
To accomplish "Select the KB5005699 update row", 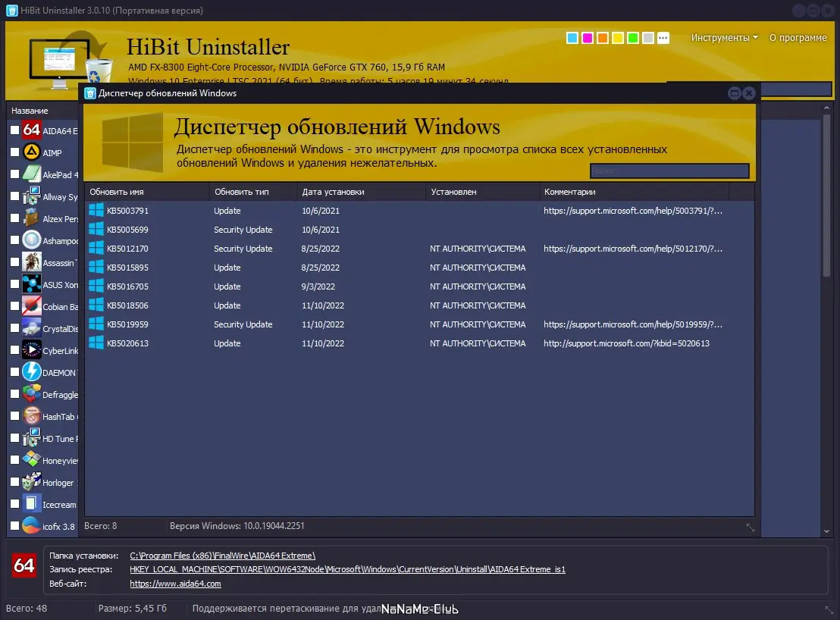I will pyautogui.click(x=419, y=229).
